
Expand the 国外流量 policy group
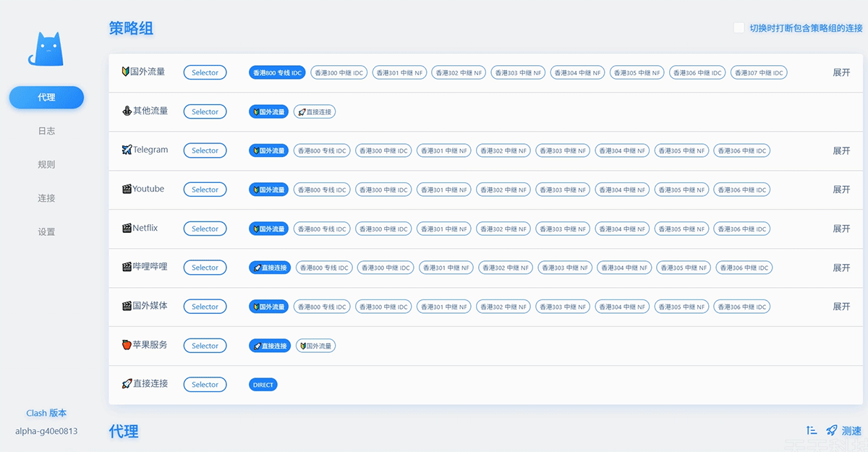[841, 73]
